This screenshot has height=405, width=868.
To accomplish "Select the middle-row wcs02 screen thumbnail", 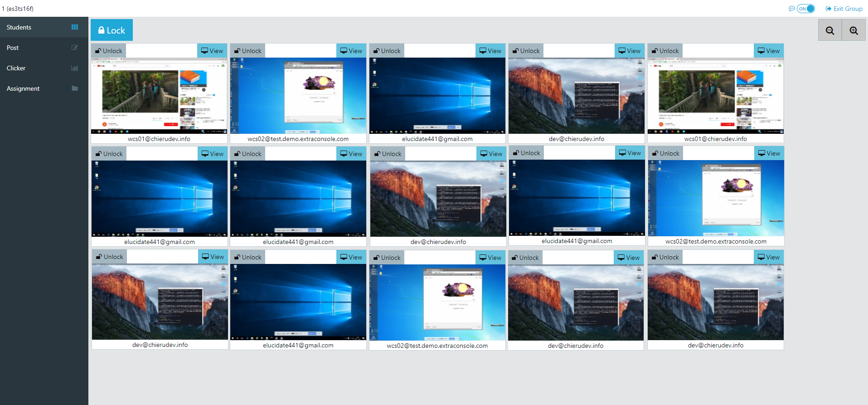I will coord(716,198).
